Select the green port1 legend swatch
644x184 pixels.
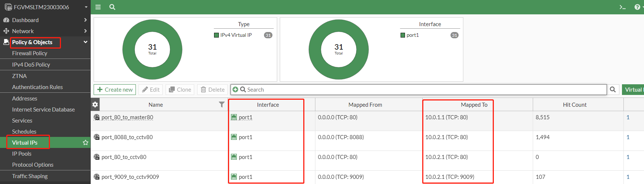click(403, 35)
